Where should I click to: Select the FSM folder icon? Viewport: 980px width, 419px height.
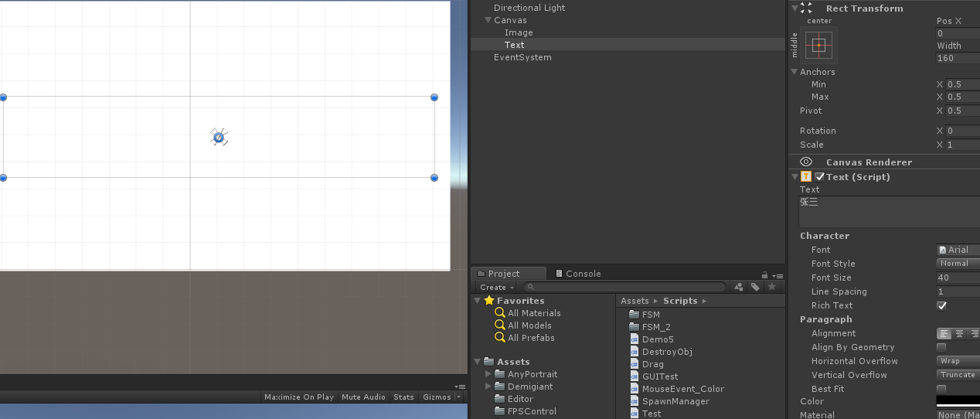coord(635,315)
